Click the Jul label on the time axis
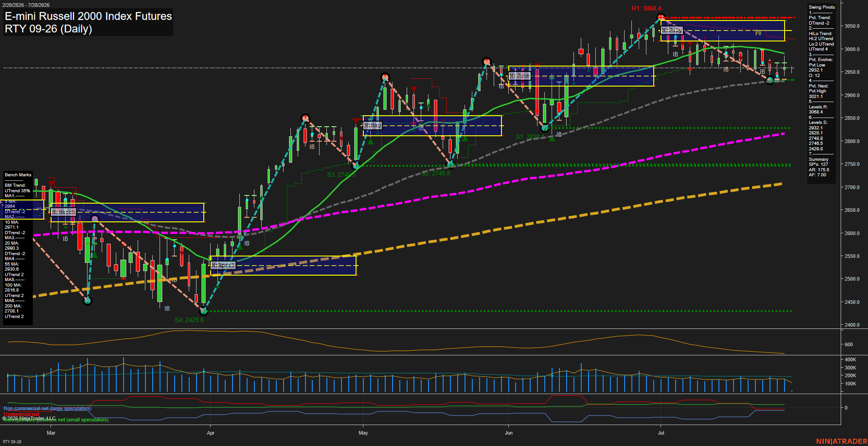The width and height of the screenshot is (868, 446). (x=661, y=433)
